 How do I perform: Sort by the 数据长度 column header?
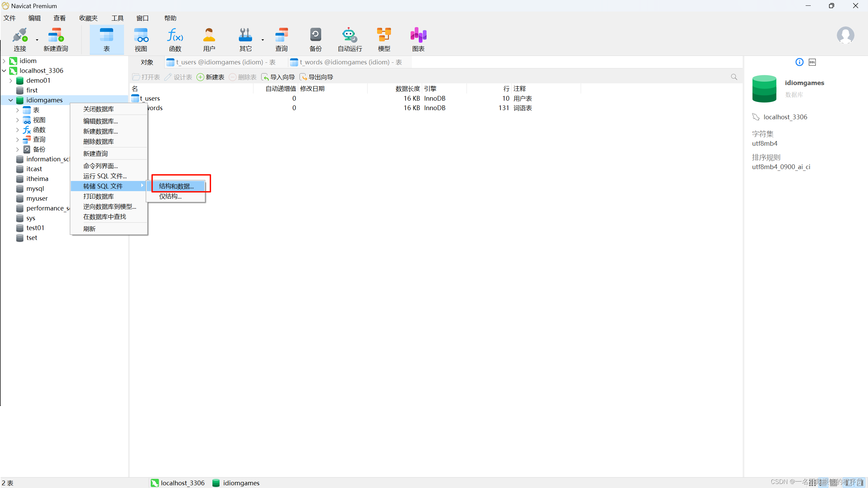[395, 88]
